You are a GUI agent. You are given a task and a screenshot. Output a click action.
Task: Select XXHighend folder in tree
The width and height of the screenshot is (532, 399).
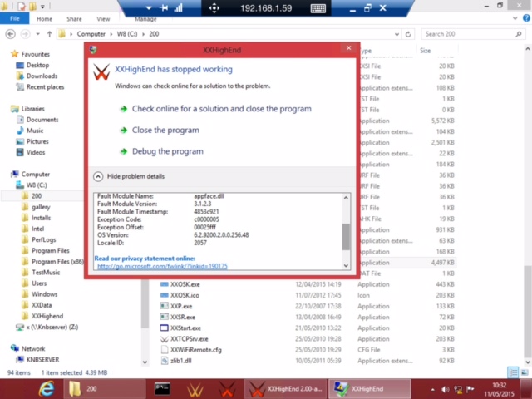tap(47, 316)
